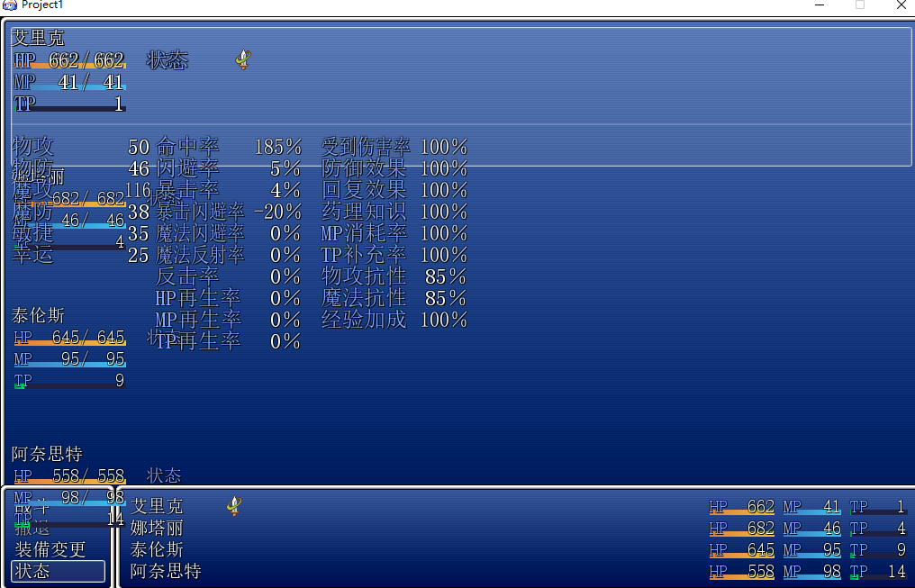Click 阿奈思特's HP gauge showing 558/558

[69, 476]
